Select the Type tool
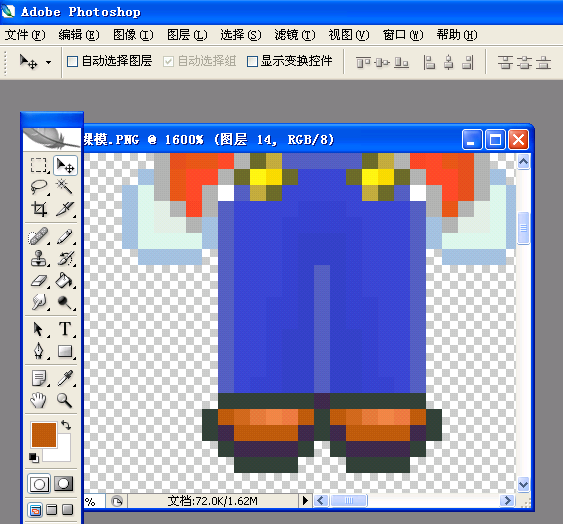 pos(65,329)
